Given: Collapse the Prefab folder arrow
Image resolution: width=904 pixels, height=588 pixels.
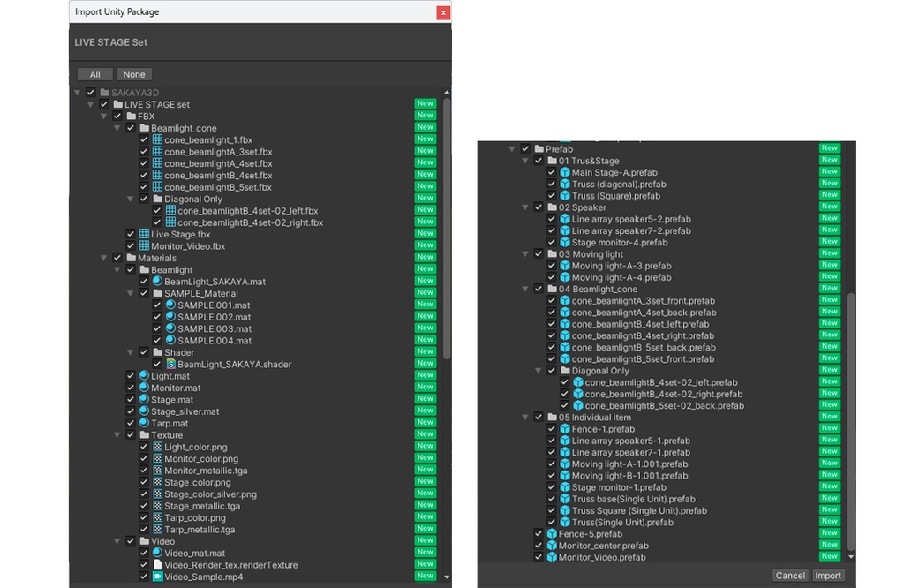Looking at the screenshot, I should tap(511, 148).
